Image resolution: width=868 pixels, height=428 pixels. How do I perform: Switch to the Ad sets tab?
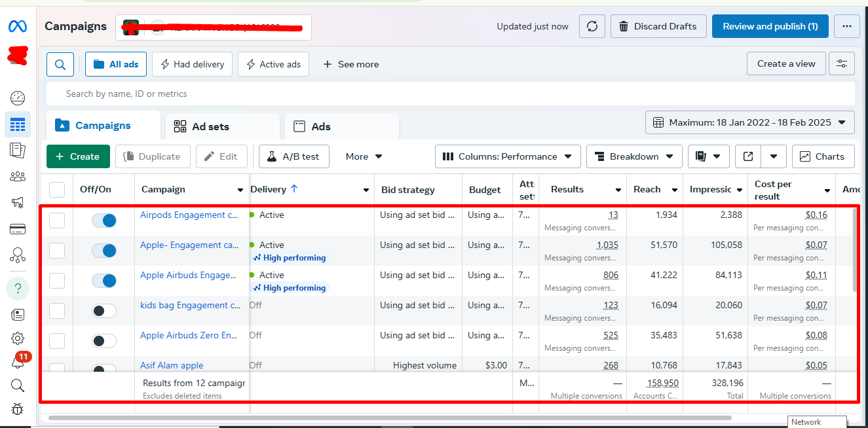[210, 127]
